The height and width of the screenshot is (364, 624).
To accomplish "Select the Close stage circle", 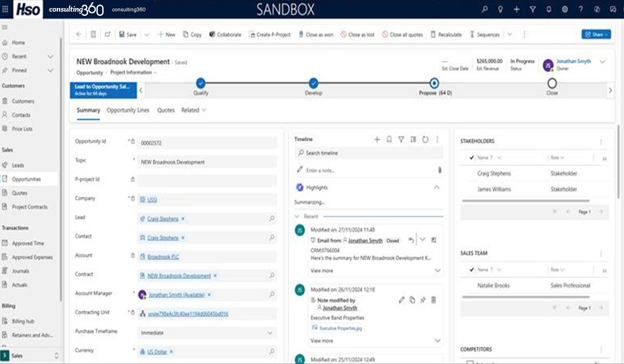I will click(552, 83).
